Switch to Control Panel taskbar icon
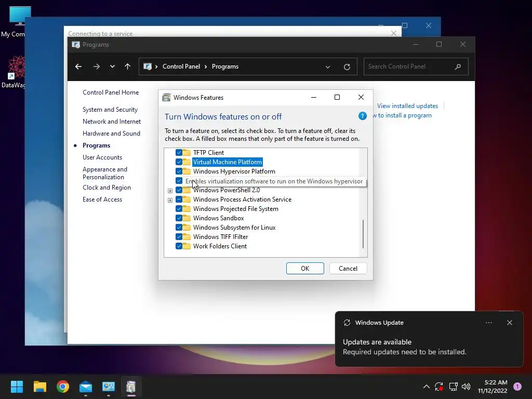The height and width of the screenshot is (399, 532). click(x=109, y=387)
